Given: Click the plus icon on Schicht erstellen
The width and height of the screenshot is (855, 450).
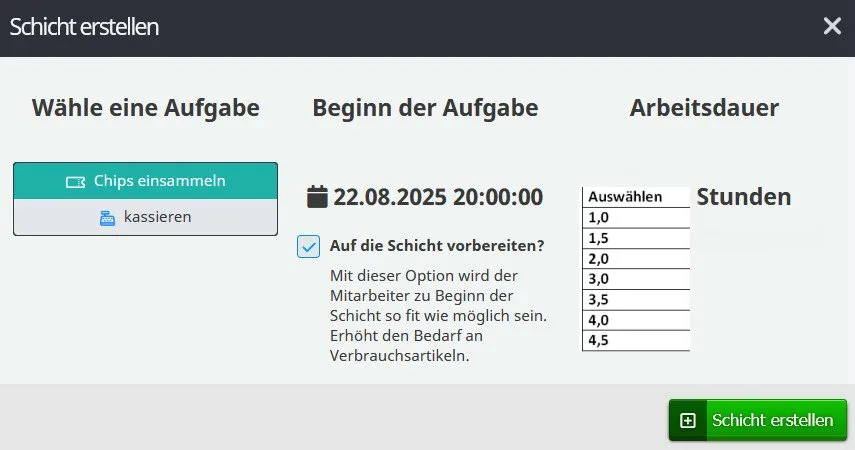Looking at the screenshot, I should pyautogui.click(x=688, y=420).
